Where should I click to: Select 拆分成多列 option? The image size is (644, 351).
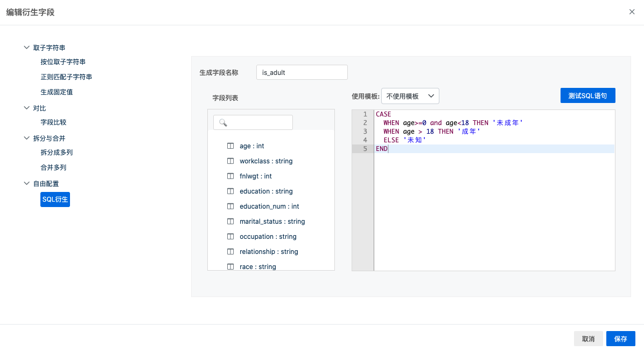coord(57,152)
